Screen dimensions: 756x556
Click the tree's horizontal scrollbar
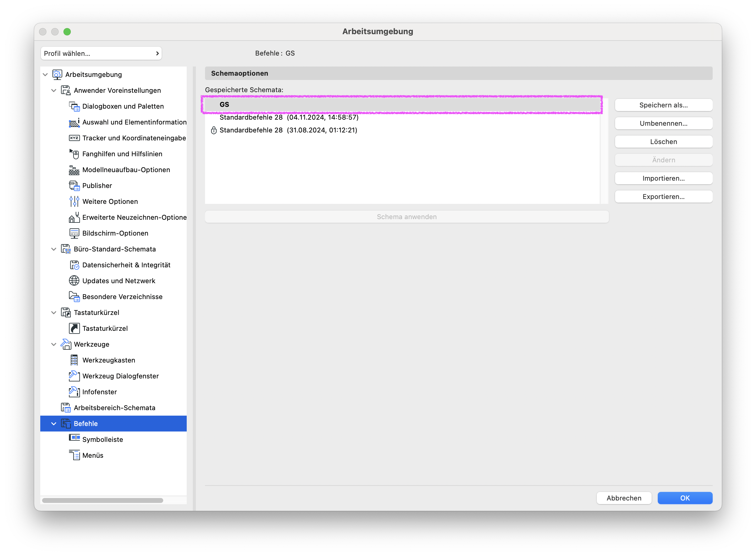coord(103,500)
